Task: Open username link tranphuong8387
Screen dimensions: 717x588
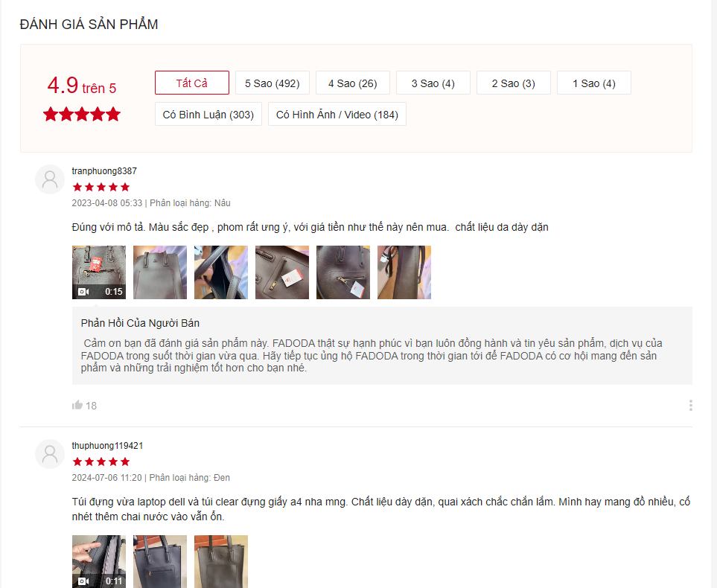Action: [104, 171]
